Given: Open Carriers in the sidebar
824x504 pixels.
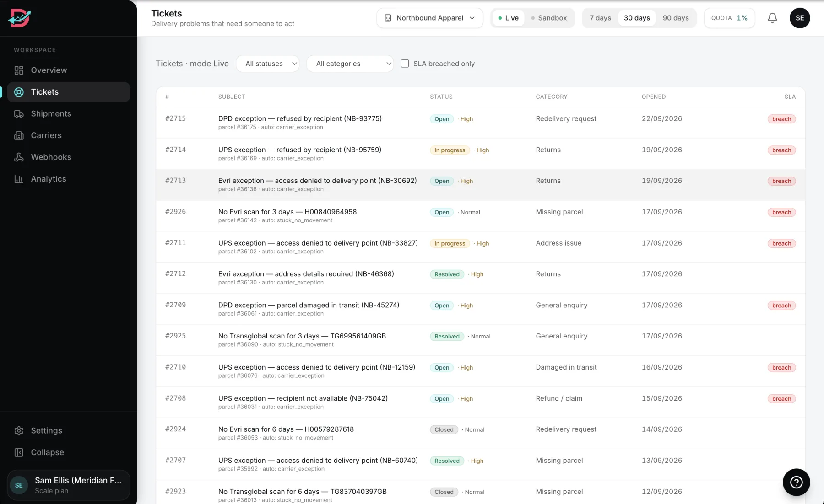Looking at the screenshot, I should (69, 135).
